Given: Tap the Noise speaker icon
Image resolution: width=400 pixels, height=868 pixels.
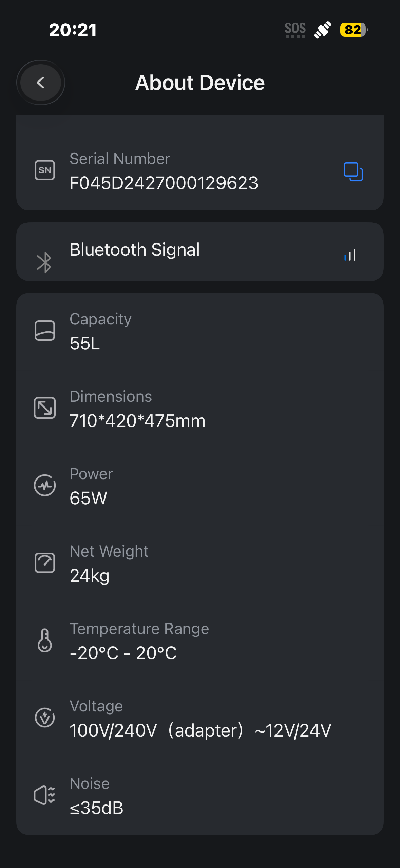Looking at the screenshot, I should 45,795.
